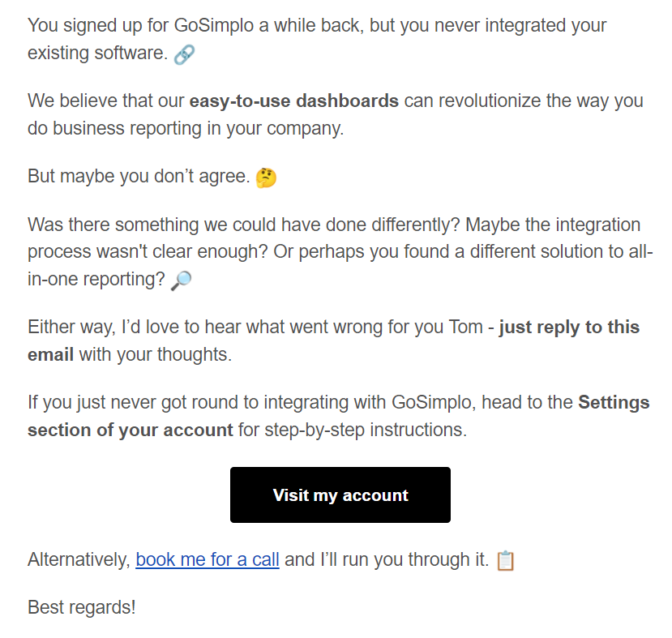672x638 pixels.
Task: Click the clipboard emoji after "through it"
Action: point(505,560)
